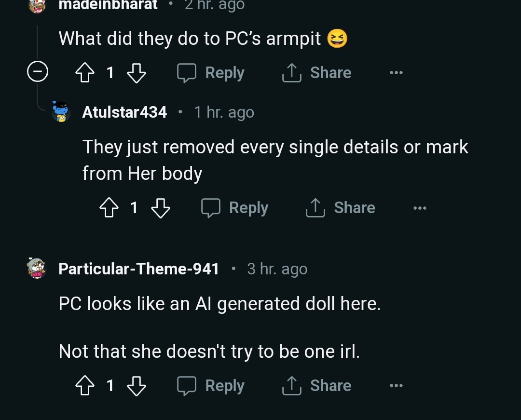Viewport: 521px width, 420px height.
Task: Upvote madeinbharat's armpit comment
Action: (85, 73)
